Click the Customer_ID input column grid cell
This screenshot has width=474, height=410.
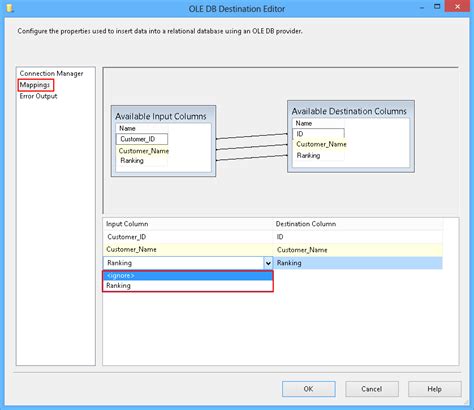(188, 237)
